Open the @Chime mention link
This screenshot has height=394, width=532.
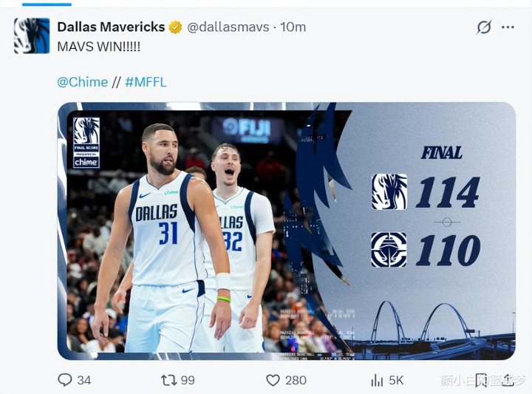[83, 82]
